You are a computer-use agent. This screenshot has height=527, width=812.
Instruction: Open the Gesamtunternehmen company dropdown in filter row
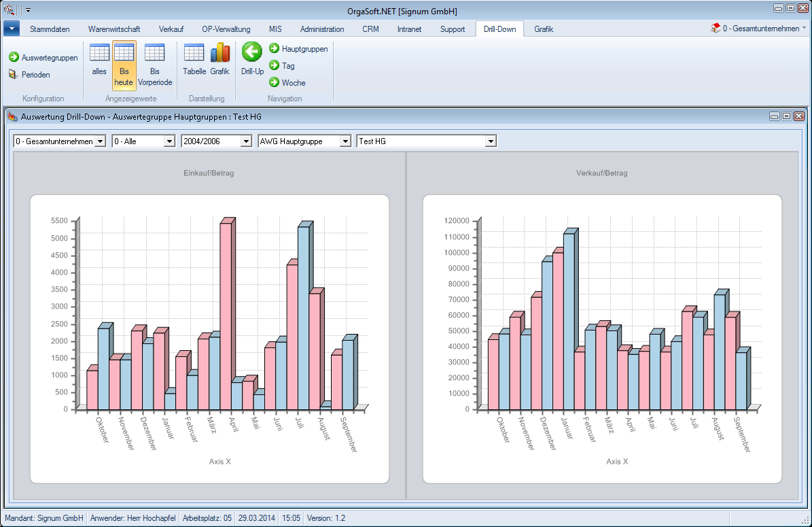pyautogui.click(x=101, y=141)
